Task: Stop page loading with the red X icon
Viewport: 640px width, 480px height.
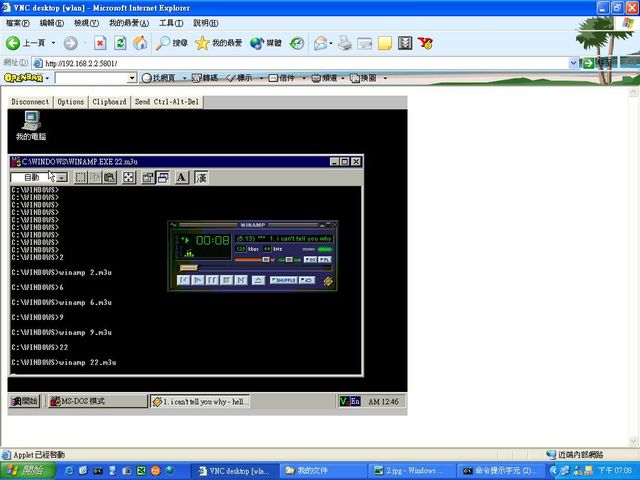Action: point(100,43)
